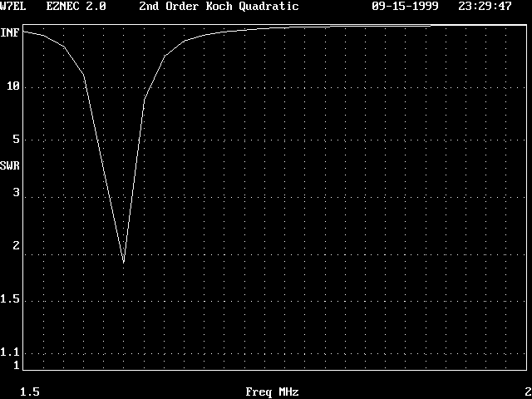Click the start frequency 1.5 label
The height and width of the screenshot is (399, 532).
[30, 392]
